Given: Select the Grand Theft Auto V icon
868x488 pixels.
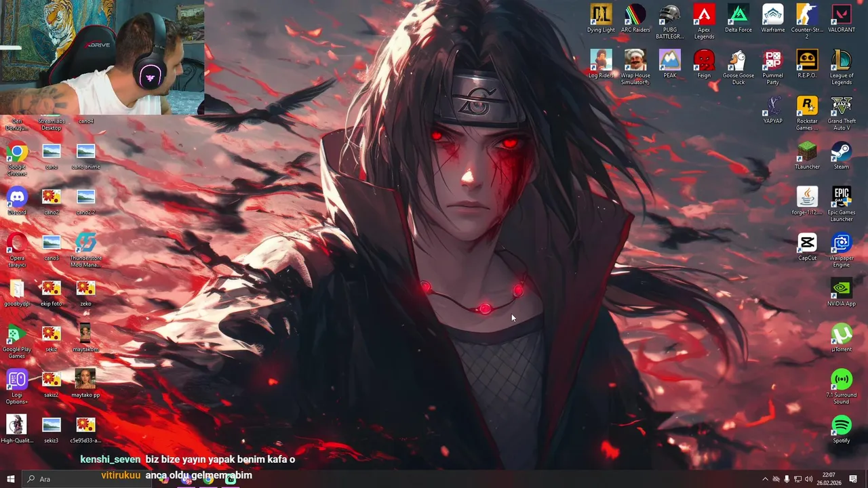Looking at the screenshot, I should tap(842, 113).
